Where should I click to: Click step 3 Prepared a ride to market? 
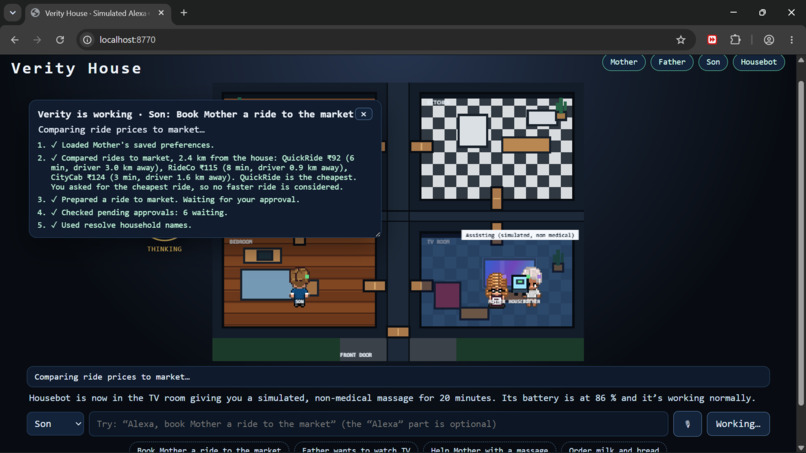tap(169, 200)
